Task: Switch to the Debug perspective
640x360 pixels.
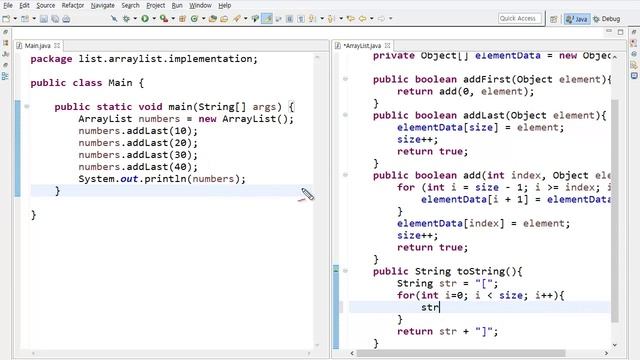Action: click(x=607, y=19)
